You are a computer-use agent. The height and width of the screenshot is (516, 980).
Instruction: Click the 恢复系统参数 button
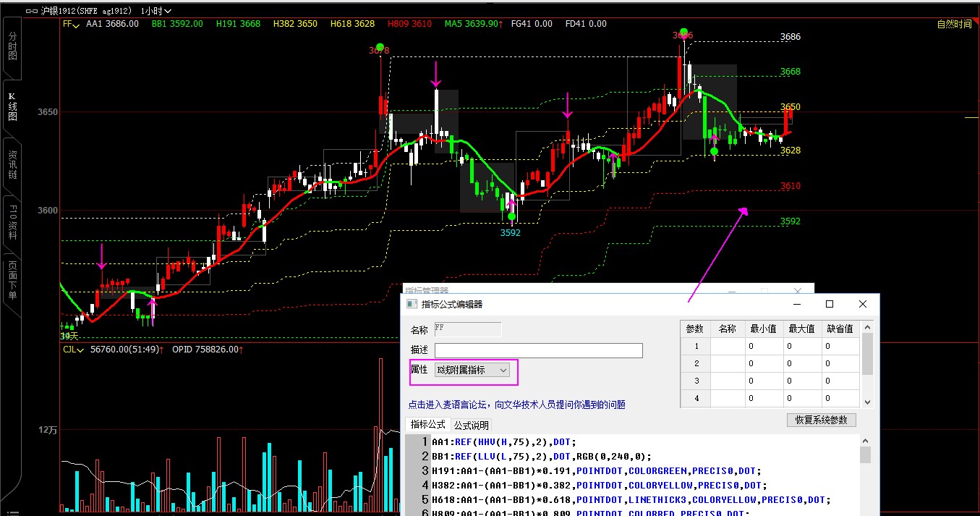click(821, 420)
